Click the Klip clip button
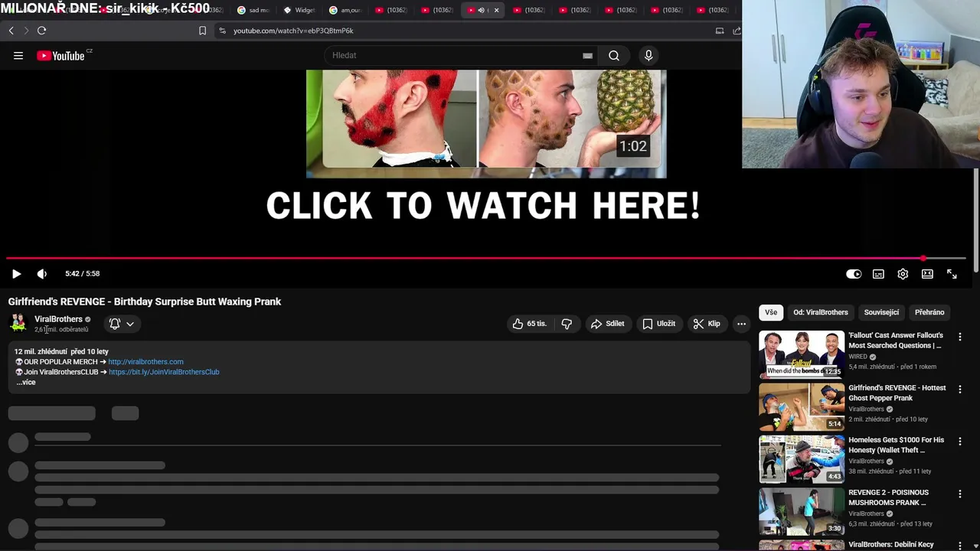 click(x=707, y=324)
